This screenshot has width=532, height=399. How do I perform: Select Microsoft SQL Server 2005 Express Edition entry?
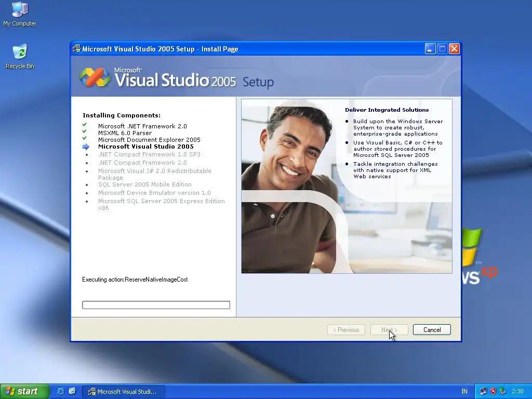162,204
